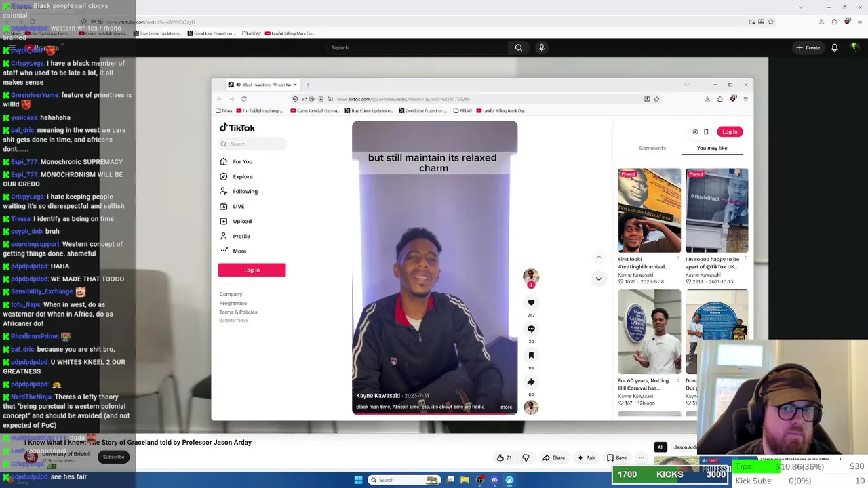The image size is (868, 488).
Task: Expand Company footer section
Action: tap(231, 294)
